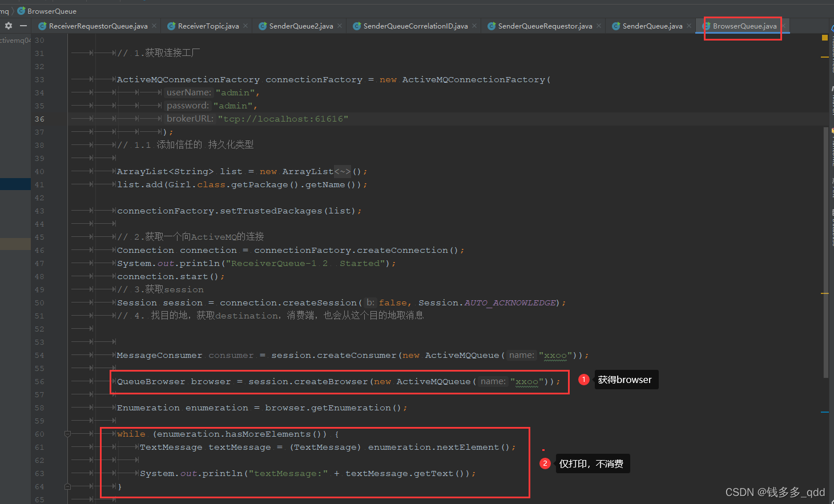Click the class icon beside BrowserQueue breadcrumb
The height and width of the screenshot is (504, 834).
click(21, 11)
